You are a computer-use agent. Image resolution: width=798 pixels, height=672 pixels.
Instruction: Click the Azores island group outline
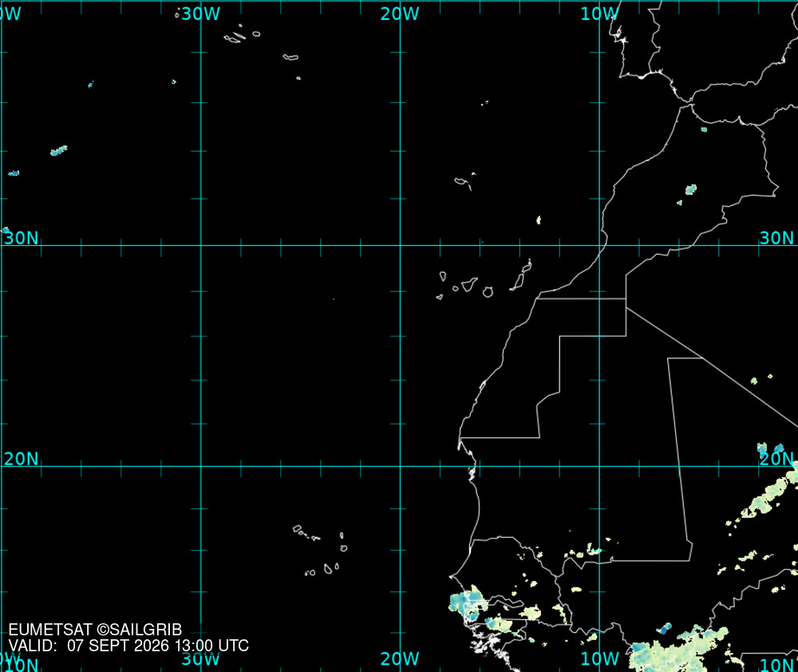(x=261, y=47)
